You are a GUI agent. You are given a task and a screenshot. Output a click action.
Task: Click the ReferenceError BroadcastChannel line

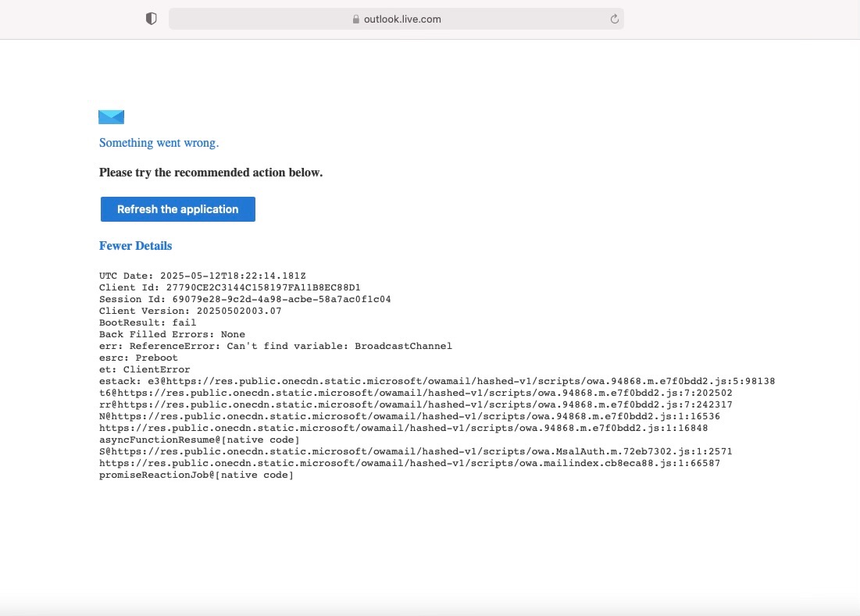click(276, 346)
